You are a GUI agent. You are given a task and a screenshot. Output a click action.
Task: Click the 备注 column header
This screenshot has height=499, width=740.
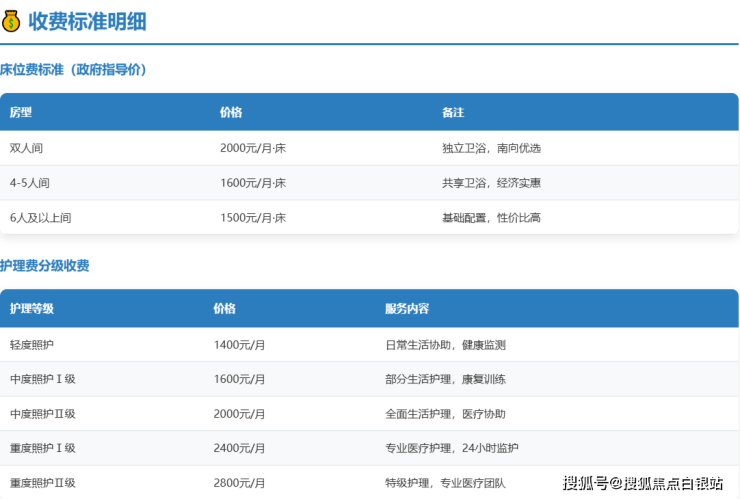[453, 112]
